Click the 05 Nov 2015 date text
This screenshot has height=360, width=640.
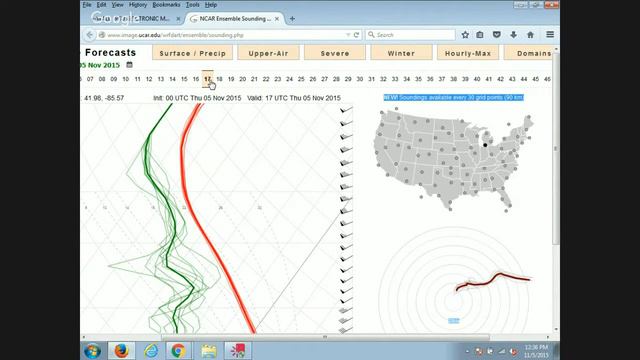click(100, 65)
